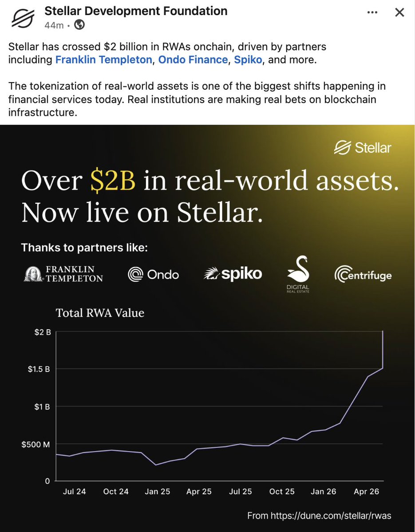The width and height of the screenshot is (415, 532).
Task: Click the globe public visibility icon
Action: pos(79,25)
